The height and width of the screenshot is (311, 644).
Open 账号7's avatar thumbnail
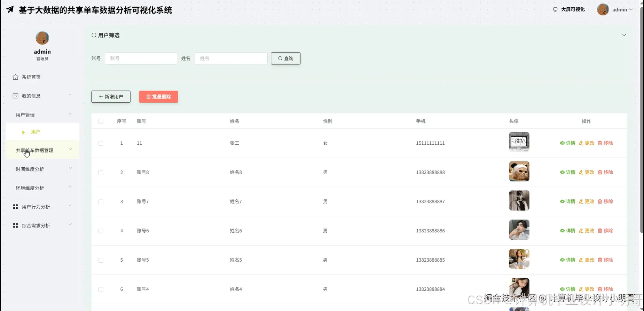[x=519, y=200]
